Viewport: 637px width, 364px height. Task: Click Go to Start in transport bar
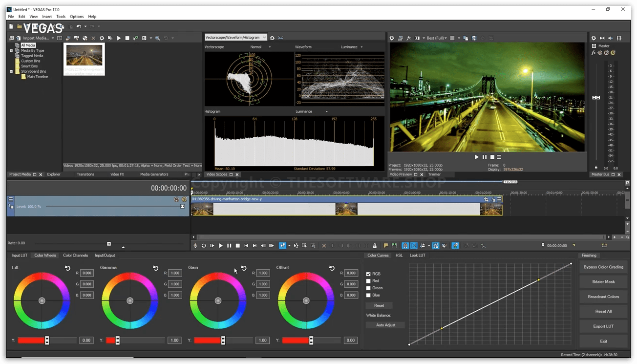point(246,246)
